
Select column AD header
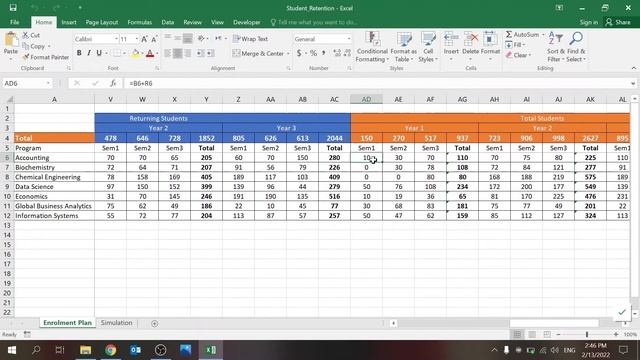[366, 99]
